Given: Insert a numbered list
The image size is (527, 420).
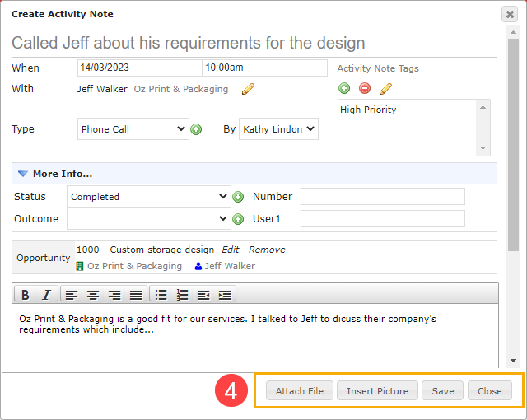Looking at the screenshot, I should pos(182,295).
